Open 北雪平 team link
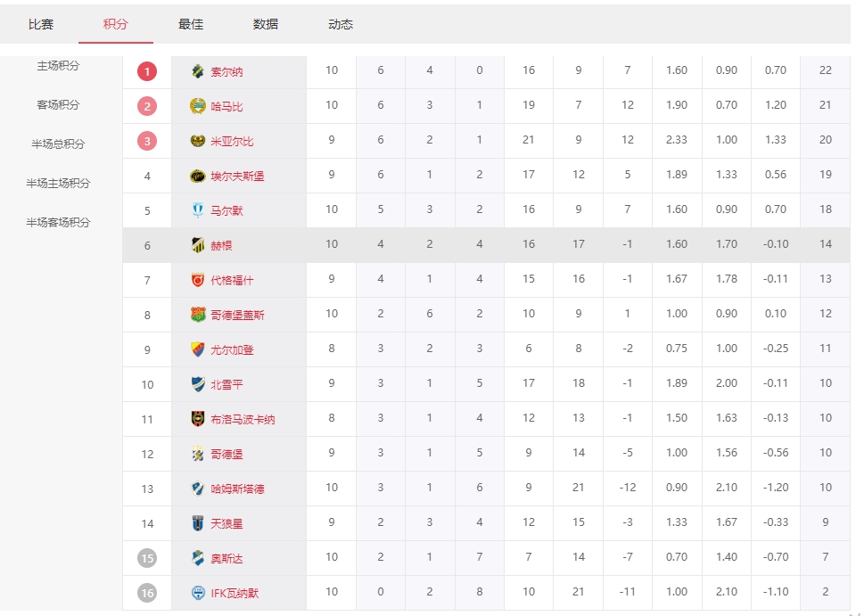This screenshot has height=616, width=864. 226,385
